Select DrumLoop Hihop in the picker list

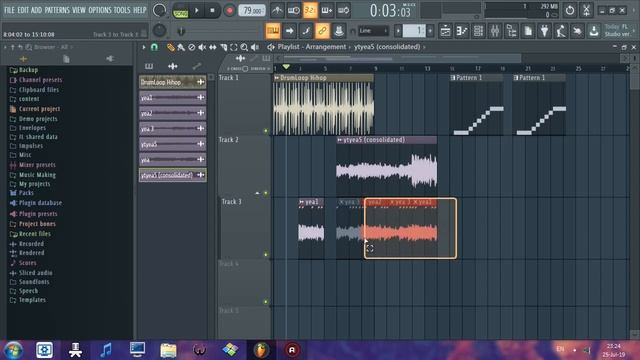[x=173, y=82]
